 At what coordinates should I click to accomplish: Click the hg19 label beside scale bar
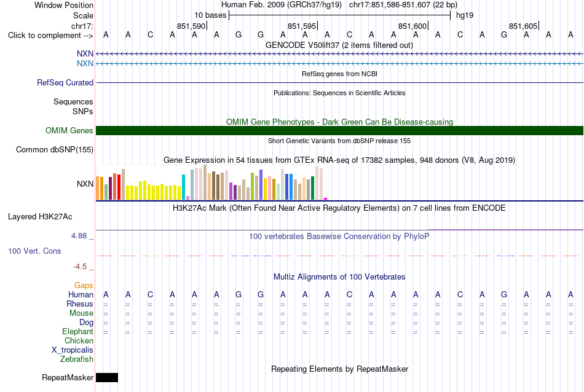[x=465, y=15]
